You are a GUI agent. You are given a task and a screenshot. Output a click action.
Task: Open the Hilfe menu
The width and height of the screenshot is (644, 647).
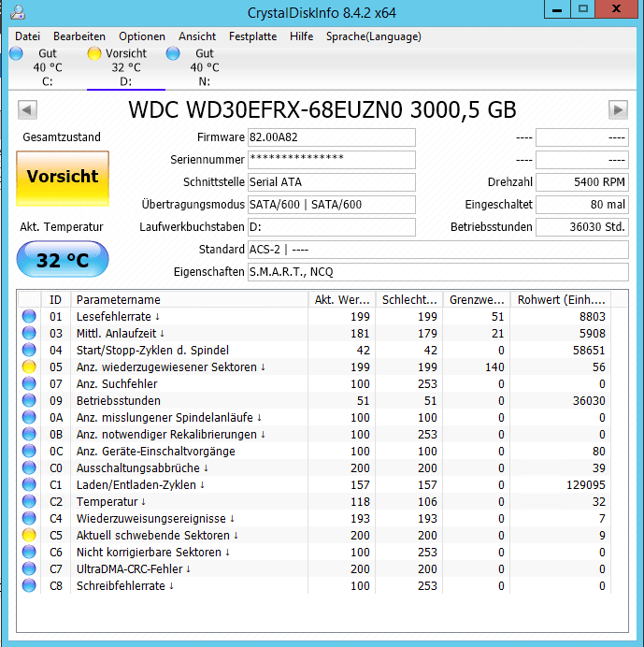click(301, 36)
